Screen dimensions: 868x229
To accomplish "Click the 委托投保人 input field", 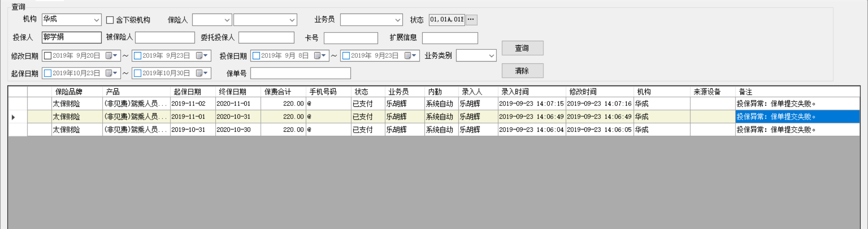I will (266, 38).
